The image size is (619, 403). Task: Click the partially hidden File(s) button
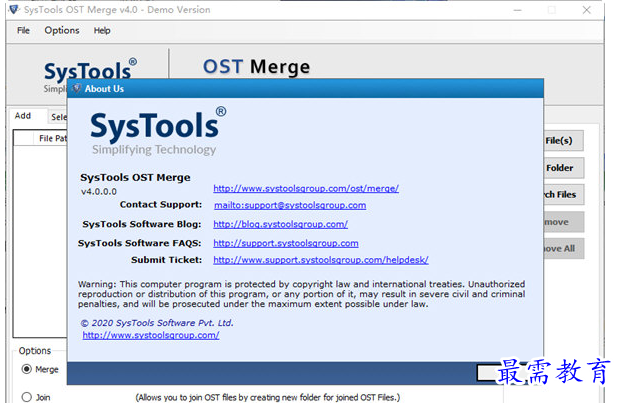[x=563, y=141]
